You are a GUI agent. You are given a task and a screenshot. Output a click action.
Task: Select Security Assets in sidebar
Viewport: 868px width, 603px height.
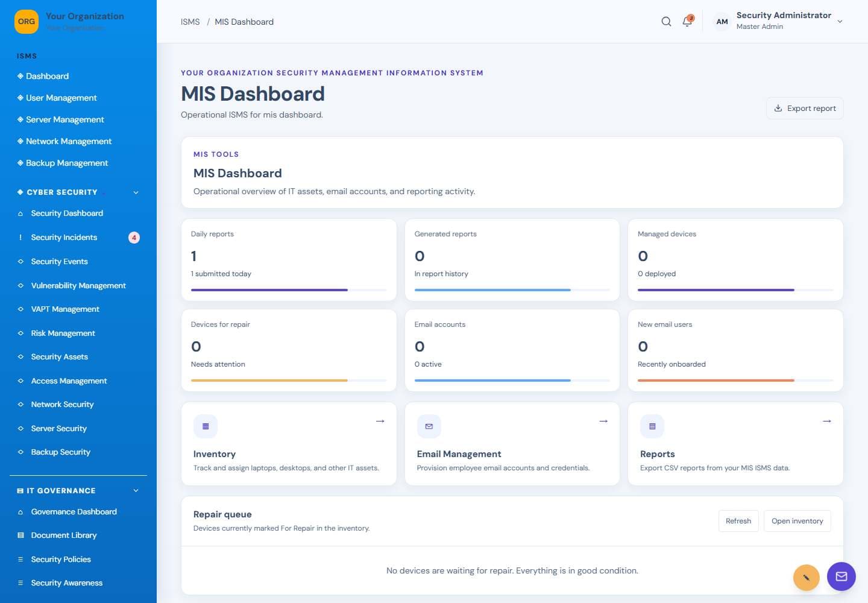tap(78, 357)
